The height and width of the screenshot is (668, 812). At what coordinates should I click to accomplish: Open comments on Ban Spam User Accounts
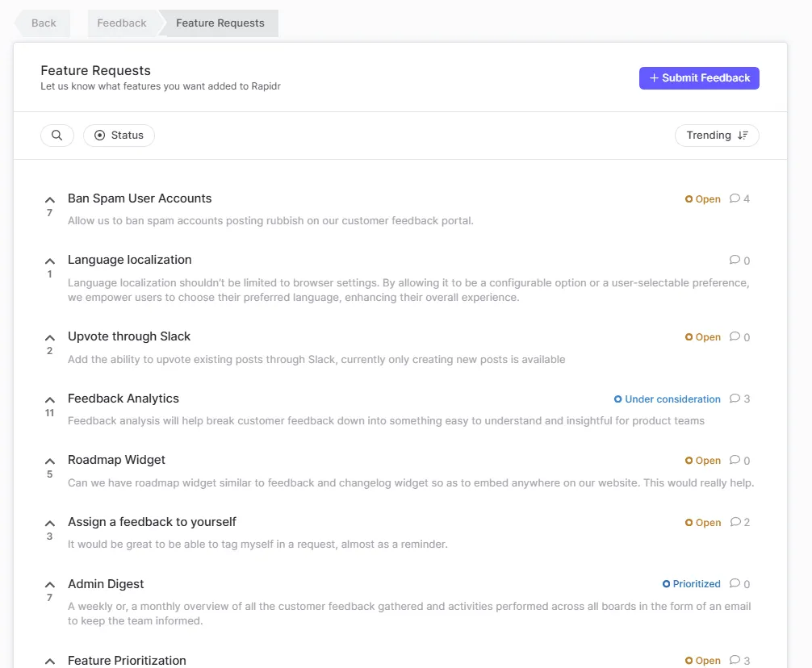click(x=739, y=198)
